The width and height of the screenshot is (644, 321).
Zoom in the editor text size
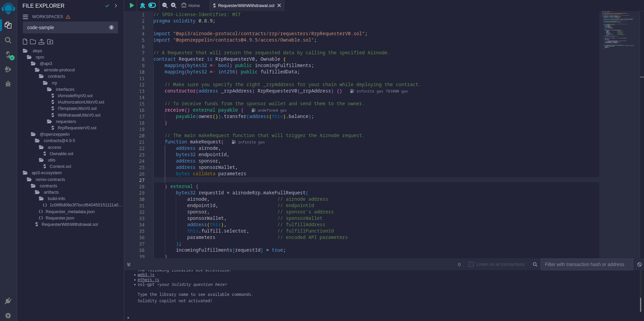click(x=174, y=5)
